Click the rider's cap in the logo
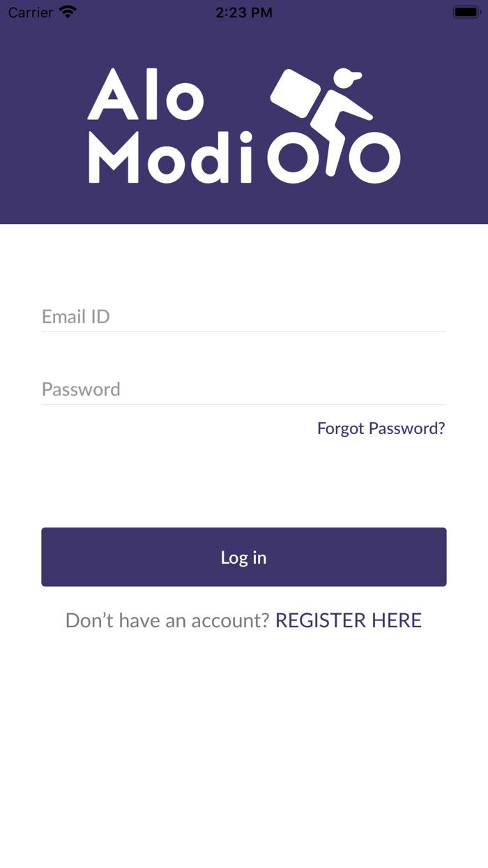The height and width of the screenshot is (868, 488). coord(349,75)
